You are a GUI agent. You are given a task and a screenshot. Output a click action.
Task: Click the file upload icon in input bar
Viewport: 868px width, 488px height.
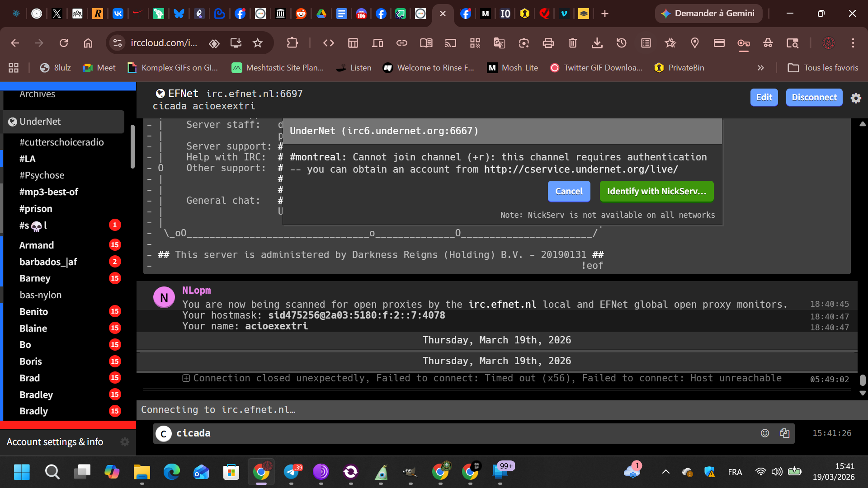coord(784,433)
